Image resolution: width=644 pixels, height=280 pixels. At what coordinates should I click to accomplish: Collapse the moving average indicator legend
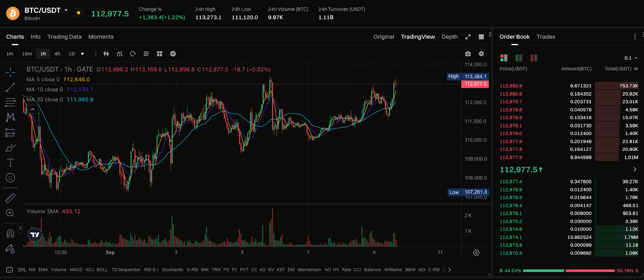(x=33, y=109)
